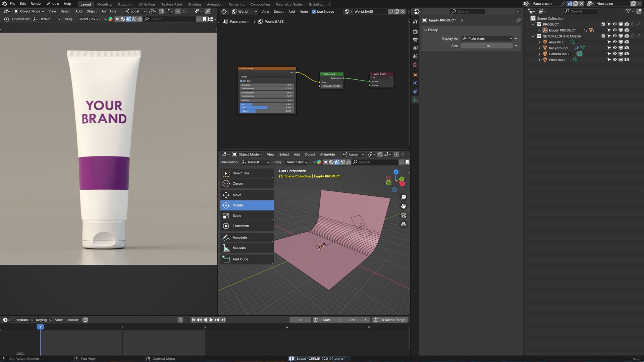Hide background object with eye icon
Image resolution: width=644 pixels, height=362 pixels.
tap(614, 48)
